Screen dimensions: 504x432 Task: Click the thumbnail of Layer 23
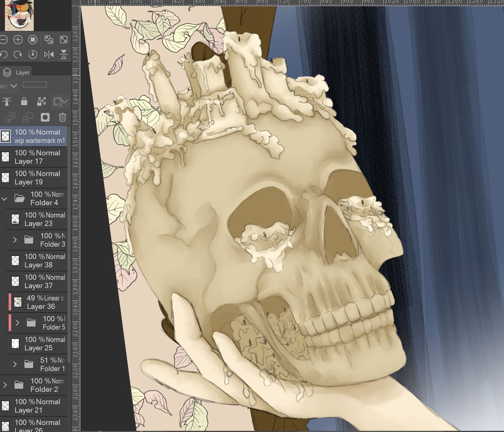[x=15, y=219]
